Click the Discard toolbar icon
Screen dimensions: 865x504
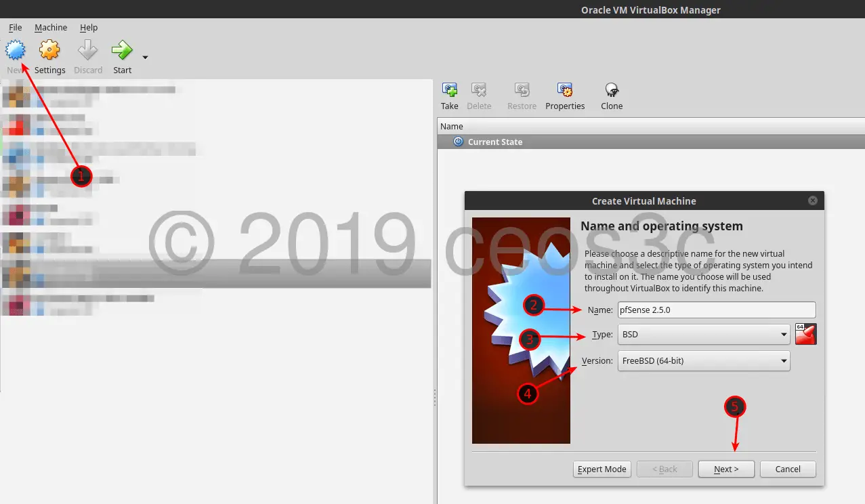pyautogui.click(x=88, y=51)
